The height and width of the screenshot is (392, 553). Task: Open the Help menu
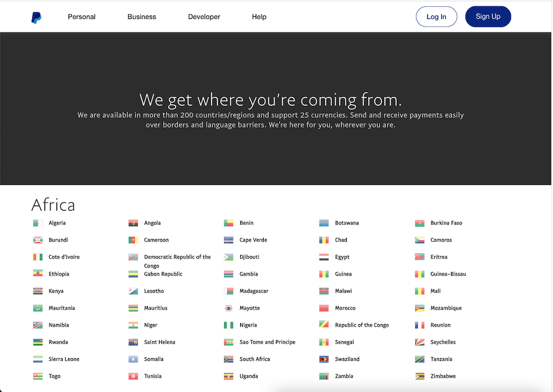pos(259,17)
